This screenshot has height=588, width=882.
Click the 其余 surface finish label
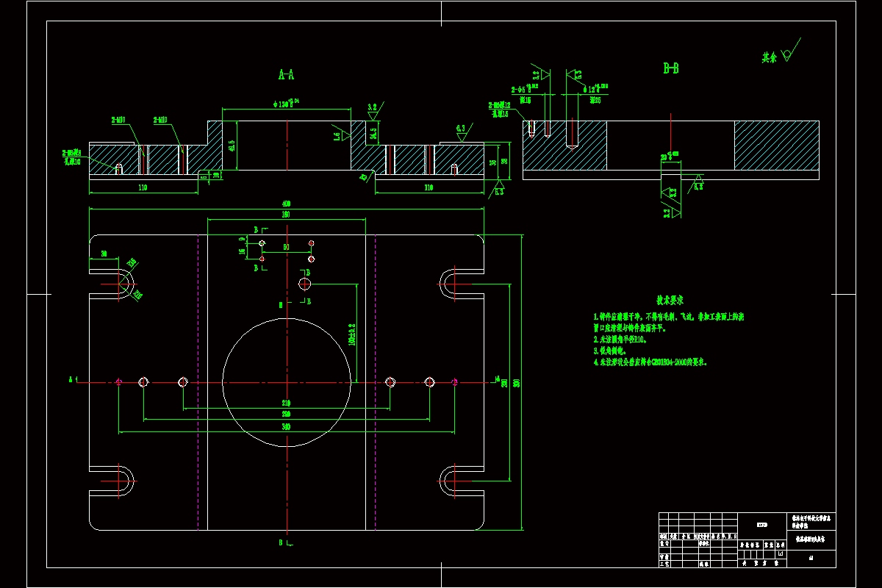click(769, 57)
